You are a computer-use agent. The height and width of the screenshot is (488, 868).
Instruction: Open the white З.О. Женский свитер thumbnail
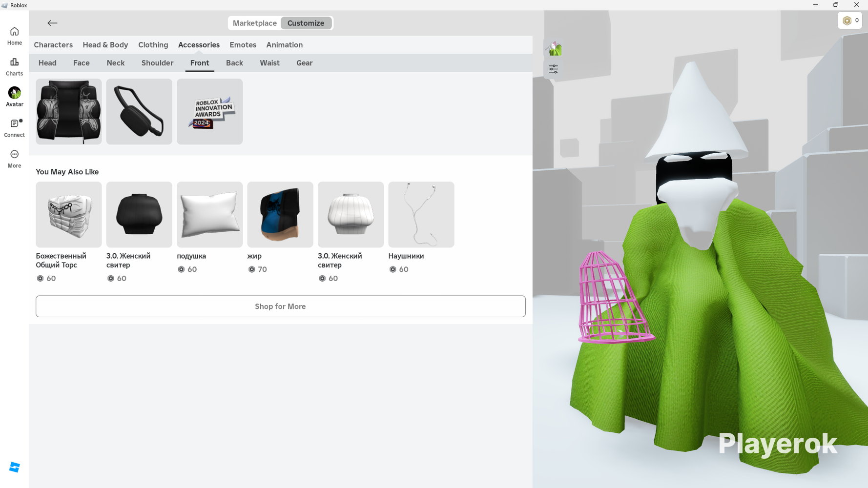coord(351,215)
